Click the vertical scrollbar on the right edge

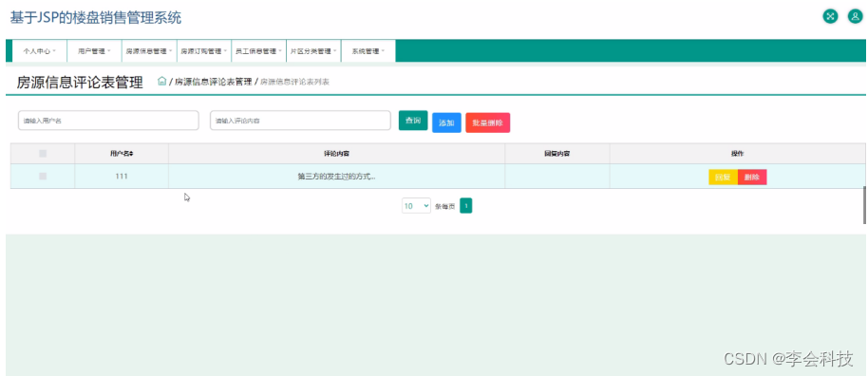(x=865, y=205)
